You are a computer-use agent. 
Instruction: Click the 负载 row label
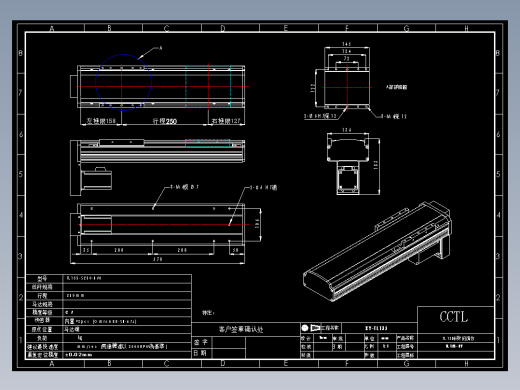42,338
